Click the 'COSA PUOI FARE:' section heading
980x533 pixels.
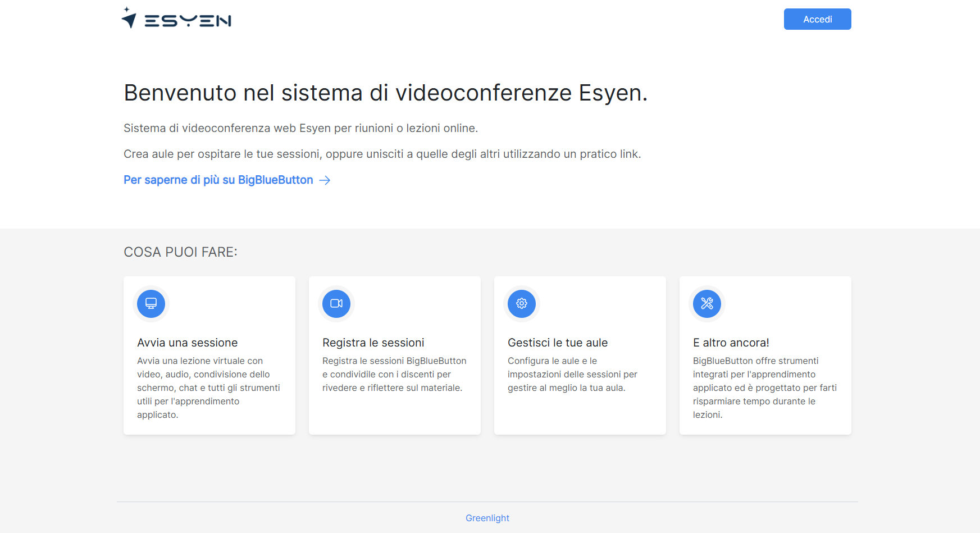click(180, 252)
